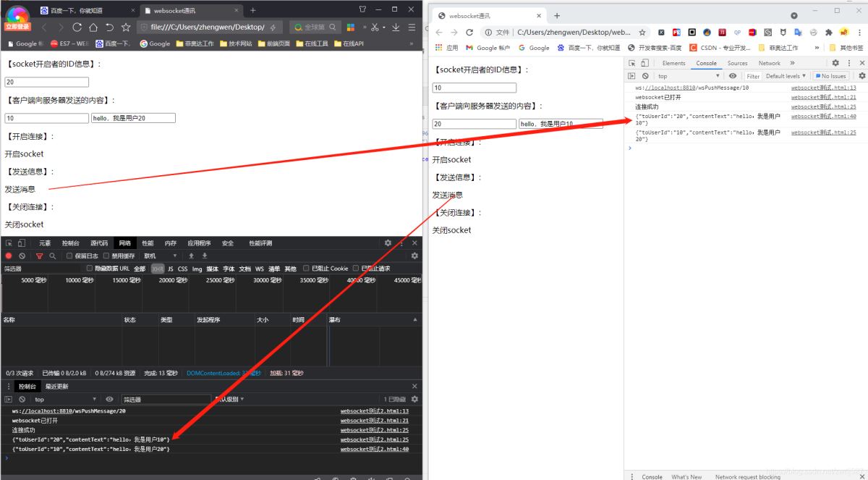Open websocket测试.html:13 link in right console
Image resolution: width=868 pixels, height=480 pixels.
(x=823, y=88)
